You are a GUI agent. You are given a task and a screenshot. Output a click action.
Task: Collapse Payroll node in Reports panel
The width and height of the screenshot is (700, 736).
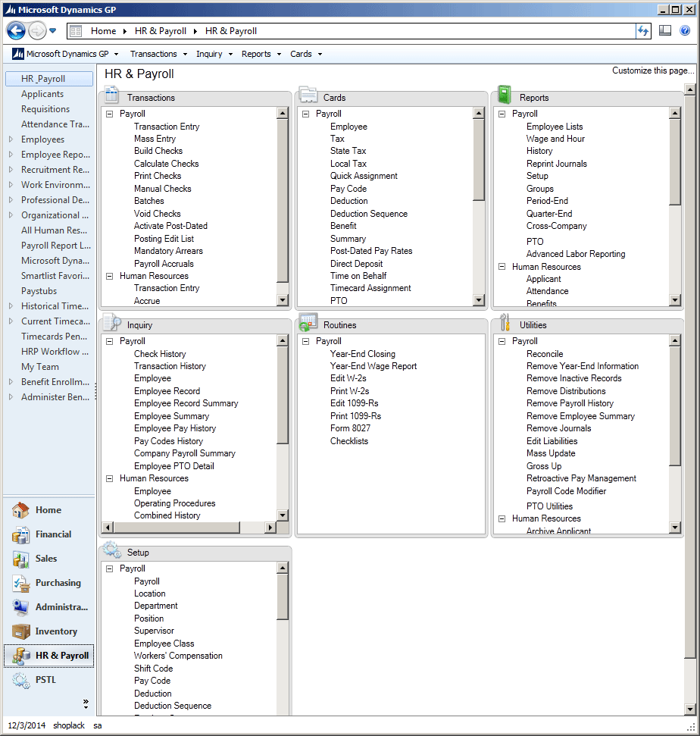502,114
